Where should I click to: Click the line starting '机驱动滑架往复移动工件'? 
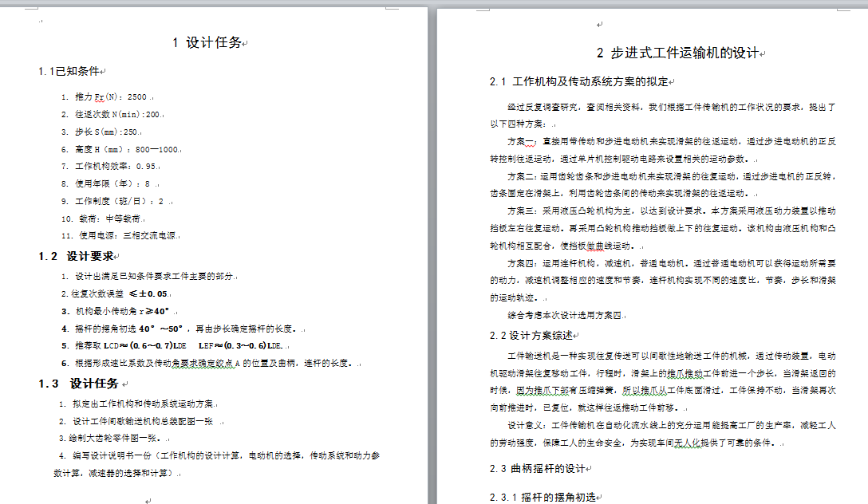tap(663, 373)
